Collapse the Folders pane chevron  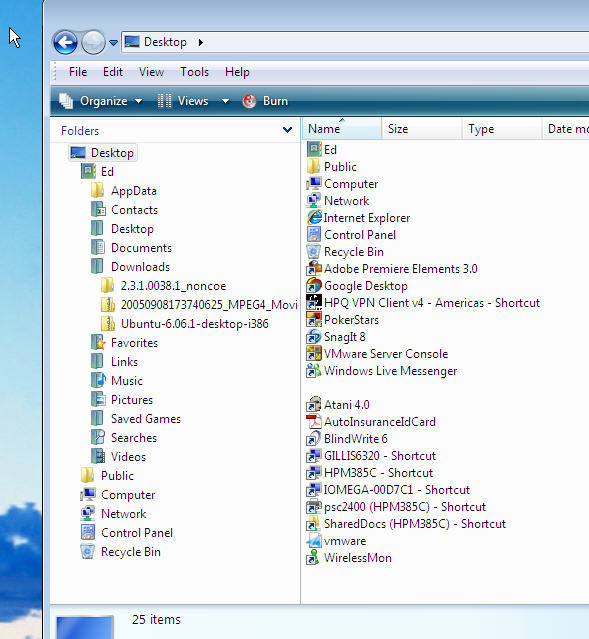pyautogui.click(x=287, y=130)
